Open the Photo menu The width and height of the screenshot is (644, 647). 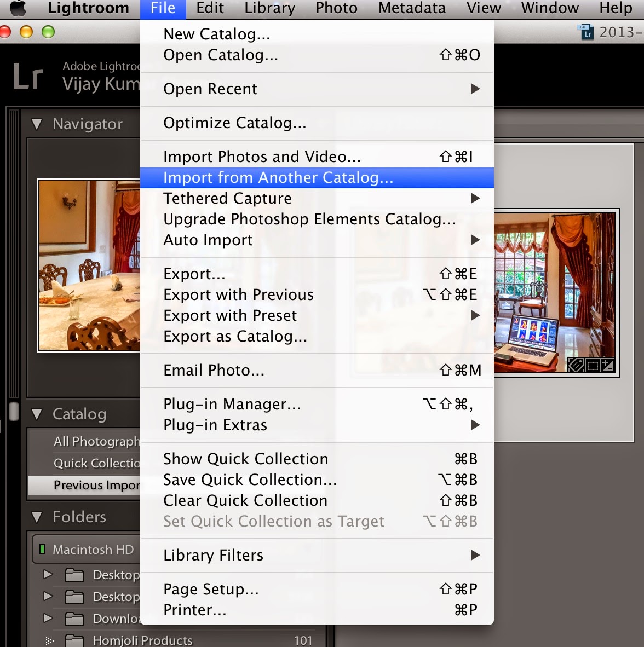click(x=336, y=8)
